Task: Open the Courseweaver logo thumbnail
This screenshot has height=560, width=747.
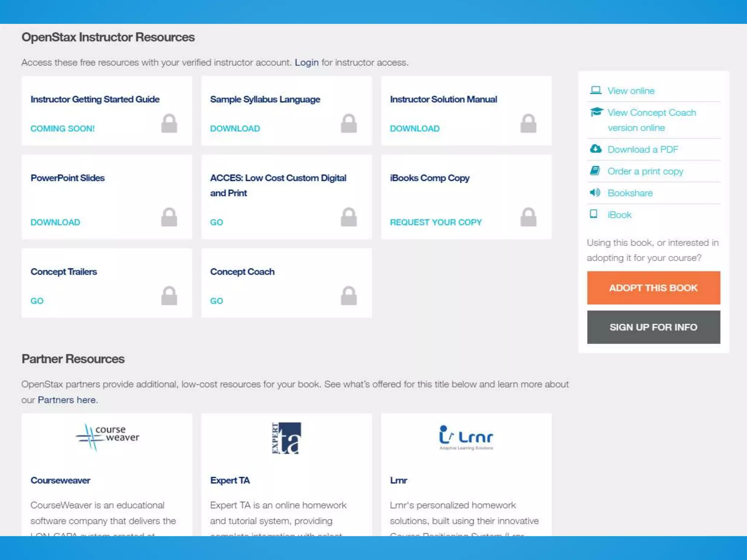Action: point(107,437)
